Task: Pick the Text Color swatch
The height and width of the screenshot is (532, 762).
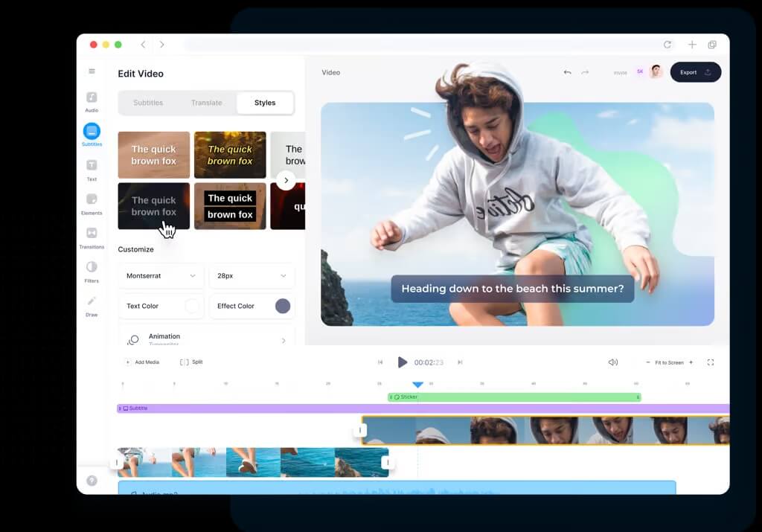Action: pyautogui.click(x=192, y=306)
